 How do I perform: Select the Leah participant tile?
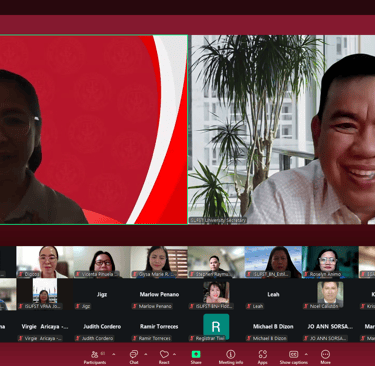[x=273, y=294]
